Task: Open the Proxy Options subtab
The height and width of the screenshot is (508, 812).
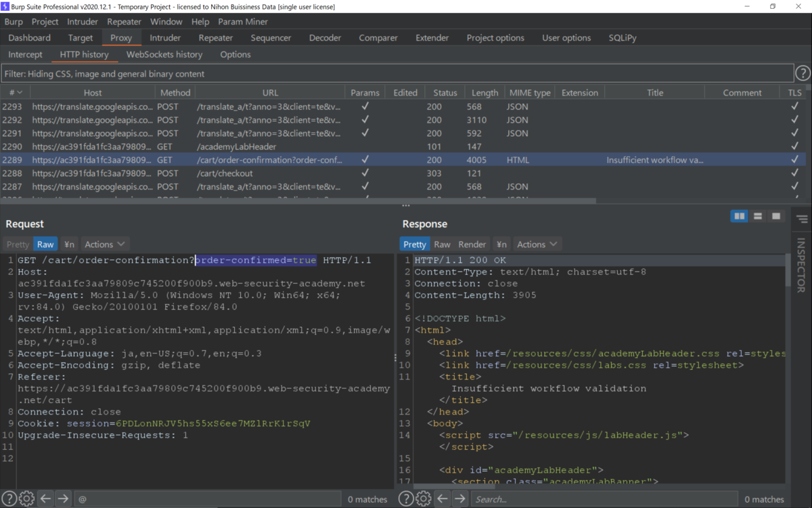Action: tap(235, 54)
